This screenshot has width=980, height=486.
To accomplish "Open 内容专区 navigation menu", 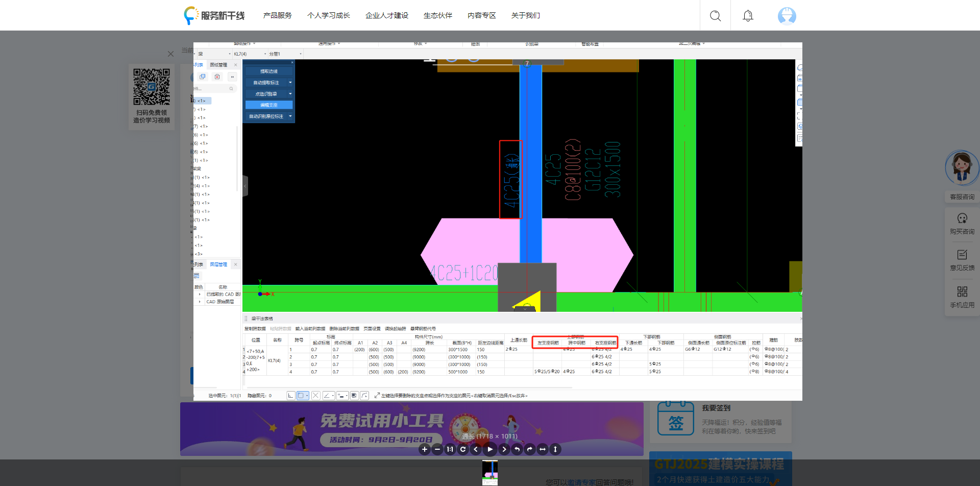I will pyautogui.click(x=481, y=15).
